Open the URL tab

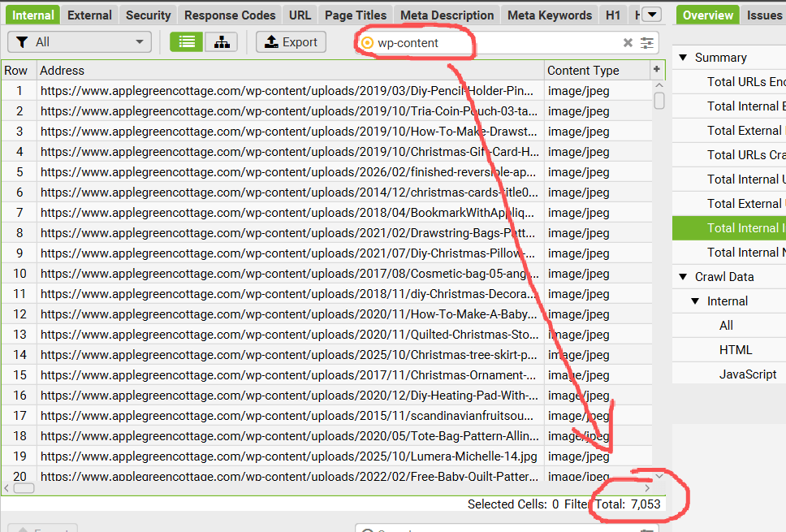(x=300, y=15)
